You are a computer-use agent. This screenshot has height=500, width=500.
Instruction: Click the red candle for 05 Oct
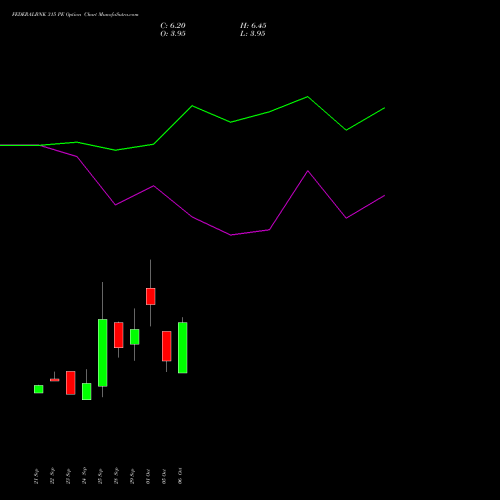pyautogui.click(x=167, y=346)
